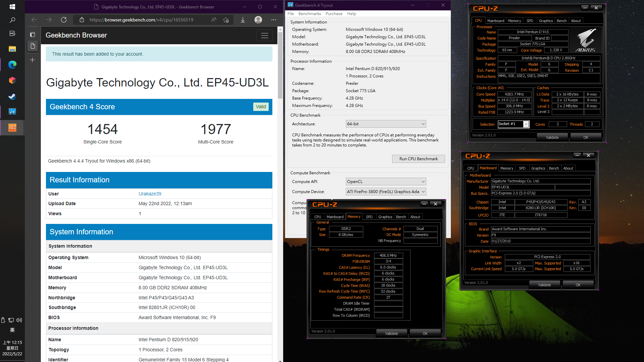
Task: Click the browser forward arrow
Action: [49, 20]
